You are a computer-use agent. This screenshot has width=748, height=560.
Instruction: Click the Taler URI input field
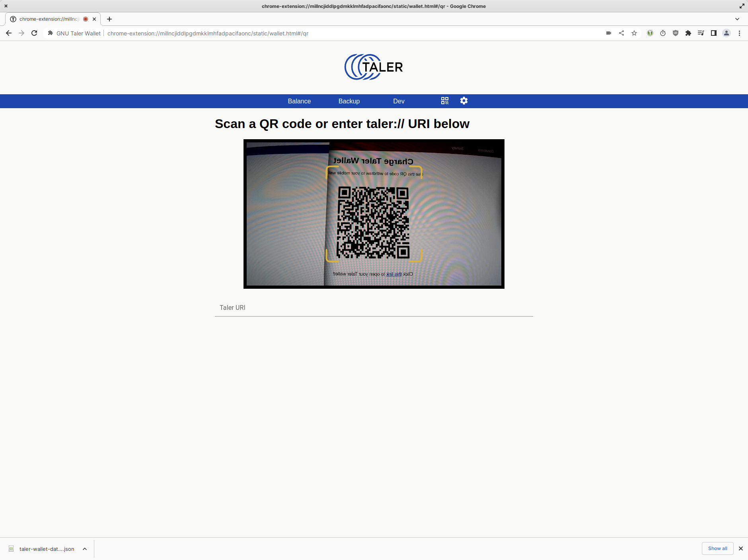point(374,308)
